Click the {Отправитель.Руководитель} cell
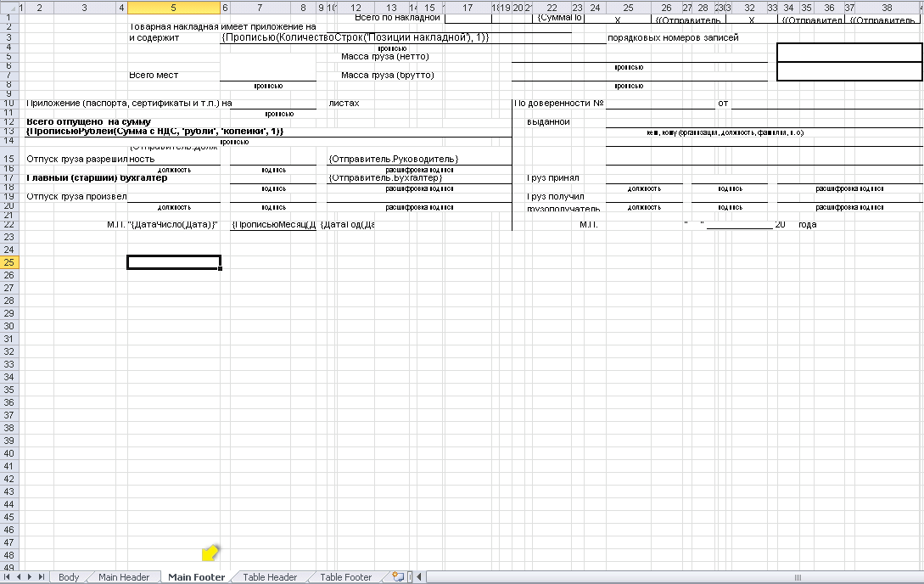The height and width of the screenshot is (584, 924). coord(393,160)
